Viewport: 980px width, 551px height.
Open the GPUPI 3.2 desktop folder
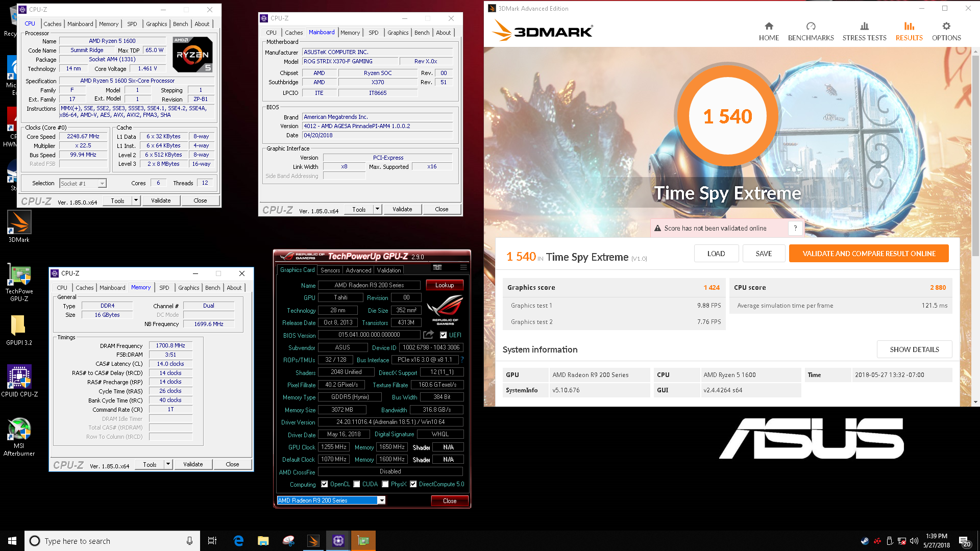pyautogui.click(x=19, y=330)
